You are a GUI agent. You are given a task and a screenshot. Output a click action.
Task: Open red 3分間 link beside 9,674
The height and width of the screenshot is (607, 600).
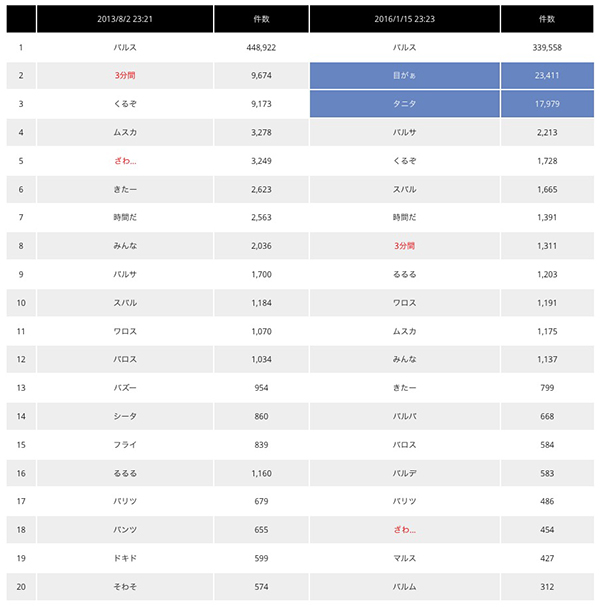125,75
